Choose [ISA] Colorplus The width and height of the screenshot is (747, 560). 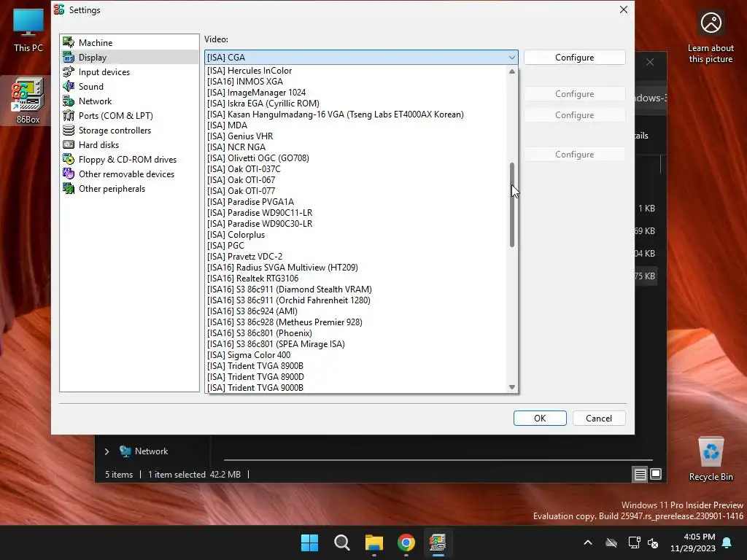[x=356, y=235]
